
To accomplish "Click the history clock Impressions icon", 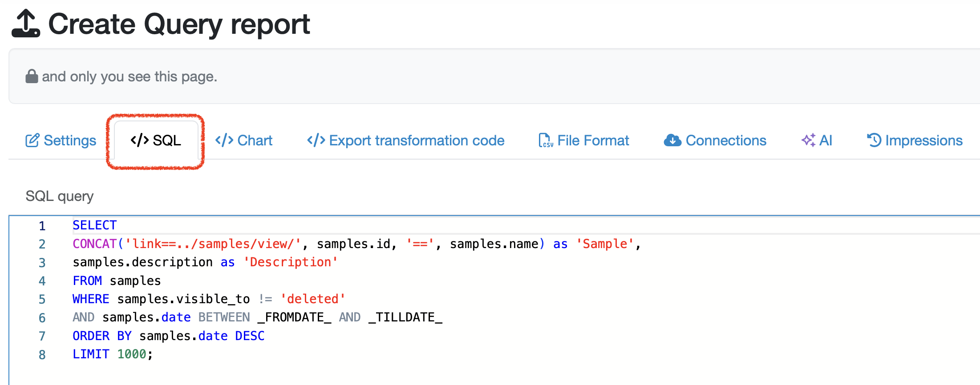I will click(x=874, y=140).
